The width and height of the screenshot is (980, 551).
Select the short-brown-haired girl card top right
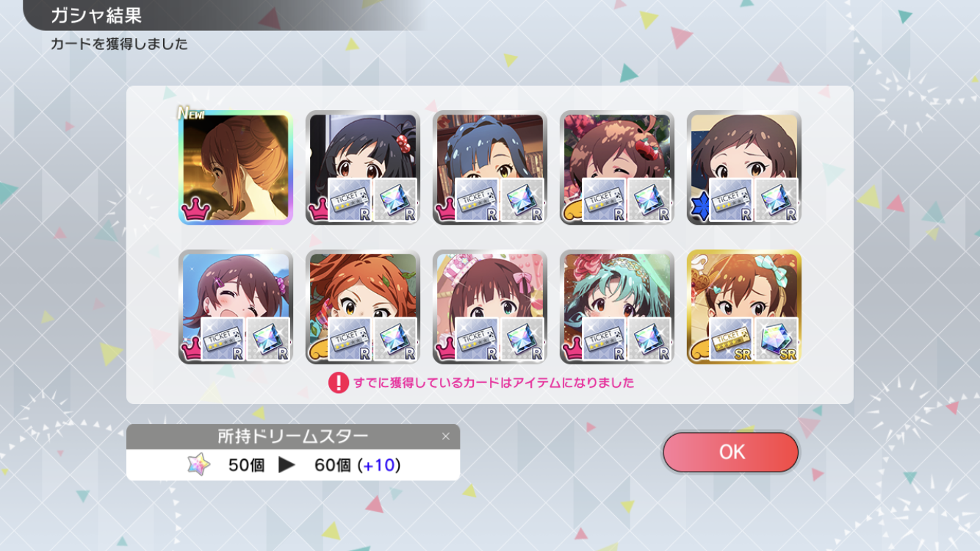tap(744, 168)
